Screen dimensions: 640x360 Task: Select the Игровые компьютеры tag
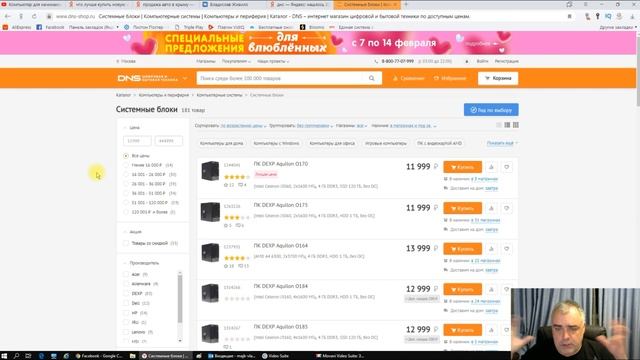pyautogui.click(x=386, y=143)
